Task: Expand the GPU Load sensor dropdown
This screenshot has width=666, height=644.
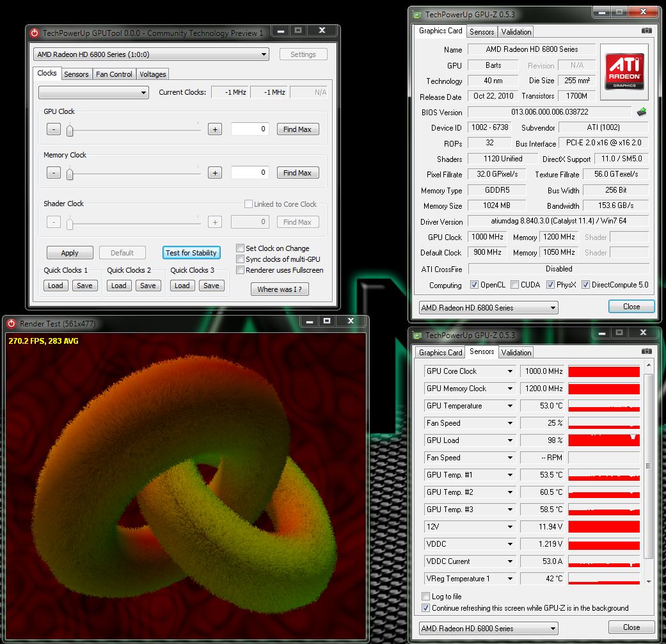Action: 510,440
